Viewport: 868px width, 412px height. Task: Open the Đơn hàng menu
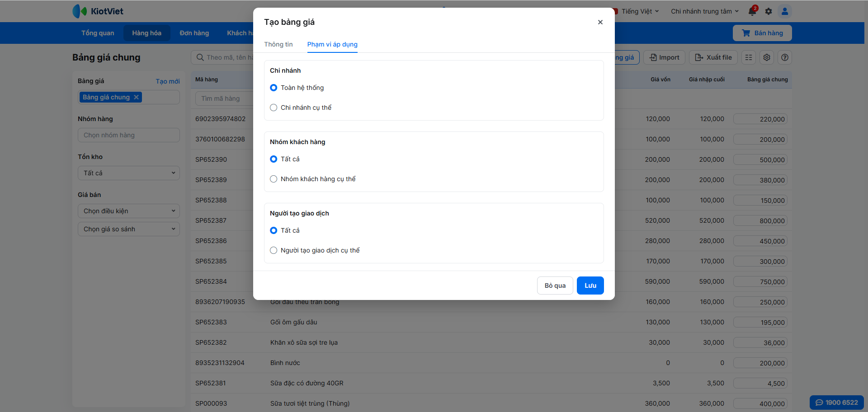pos(194,33)
